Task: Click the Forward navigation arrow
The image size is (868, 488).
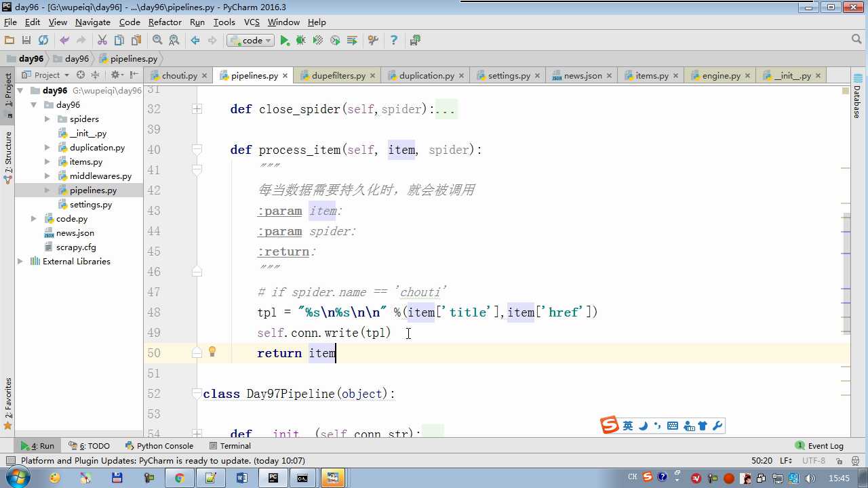Action: click(x=212, y=41)
